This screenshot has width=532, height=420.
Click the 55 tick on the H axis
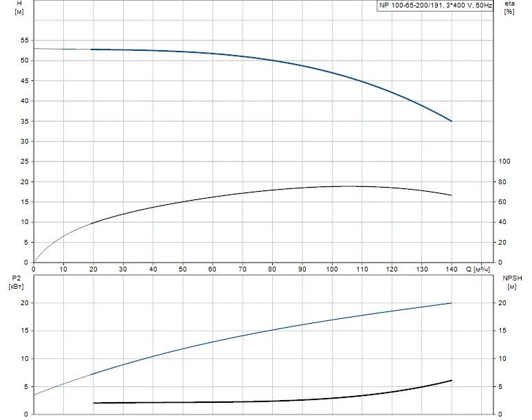point(25,41)
